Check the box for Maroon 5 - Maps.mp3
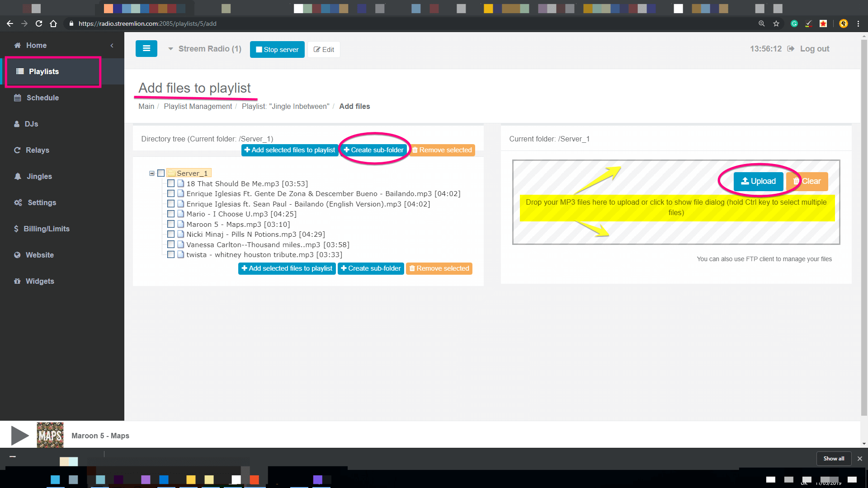This screenshot has width=868, height=488. point(171,224)
